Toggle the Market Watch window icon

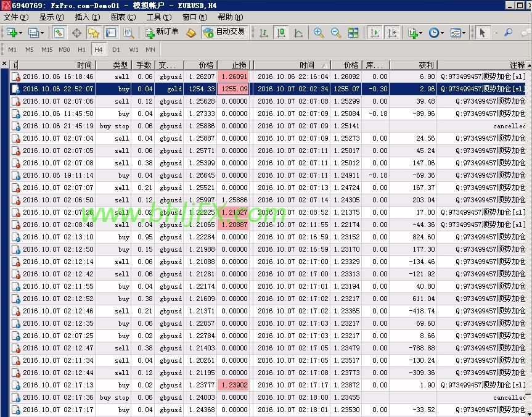pyautogui.click(x=59, y=33)
